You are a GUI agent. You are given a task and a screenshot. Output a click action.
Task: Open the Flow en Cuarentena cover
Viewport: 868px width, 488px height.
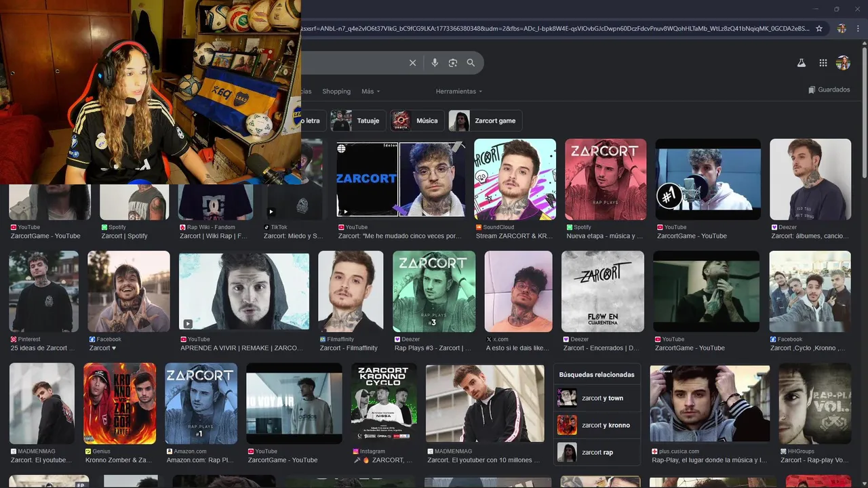coord(603,291)
